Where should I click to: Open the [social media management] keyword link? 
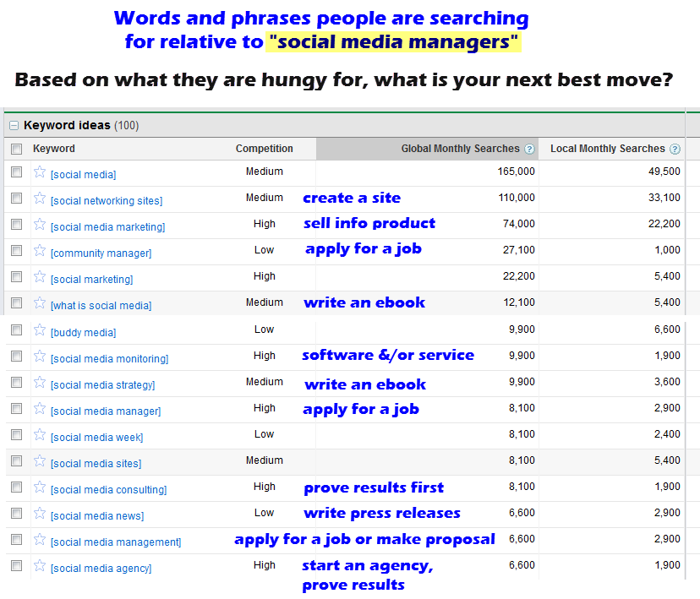point(115,542)
